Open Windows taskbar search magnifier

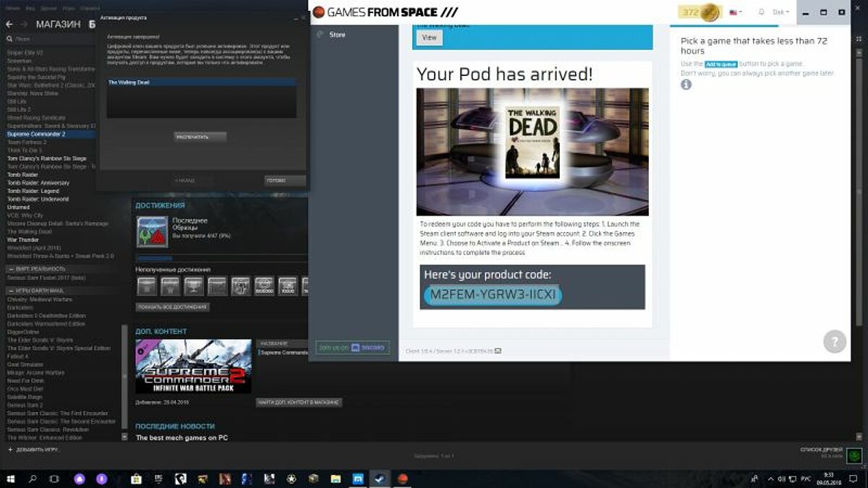(33, 479)
